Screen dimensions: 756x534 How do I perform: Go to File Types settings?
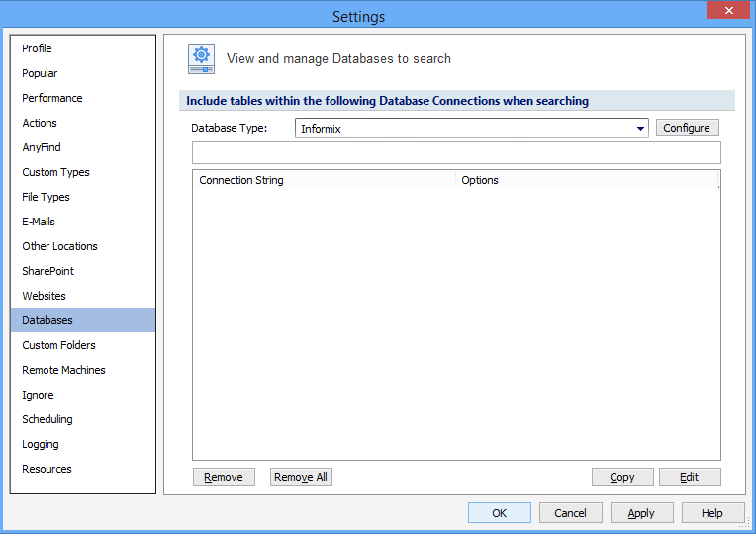point(47,197)
